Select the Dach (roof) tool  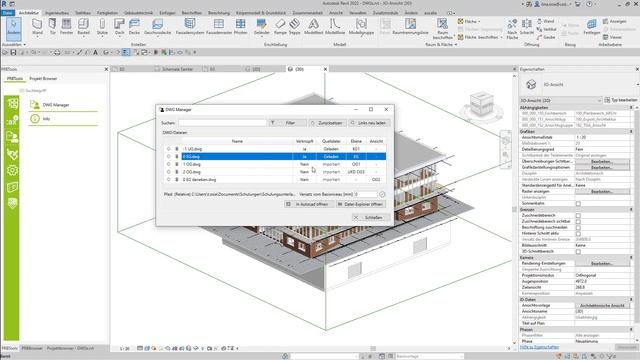[119, 27]
